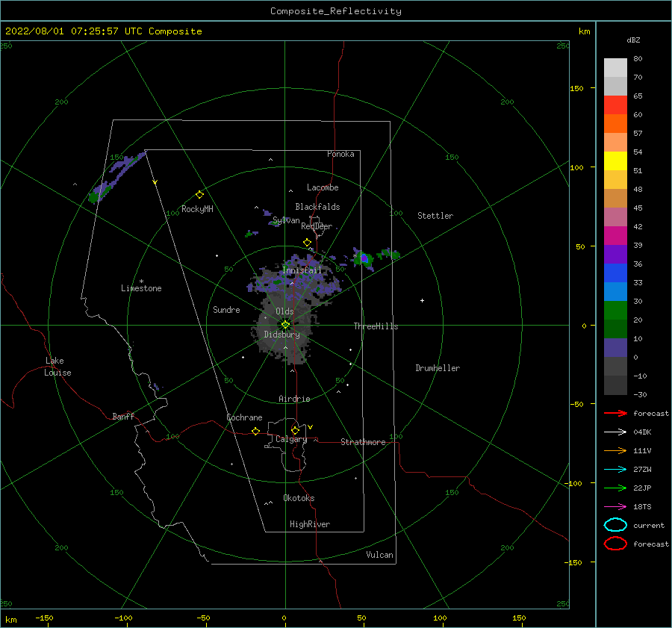Screen dimensions: 672x628
Task: Click the Sundre label
Action: coord(226,309)
